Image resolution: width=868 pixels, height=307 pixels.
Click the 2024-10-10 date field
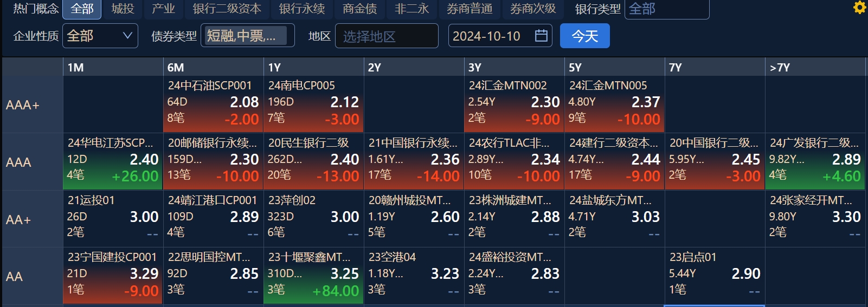500,36
